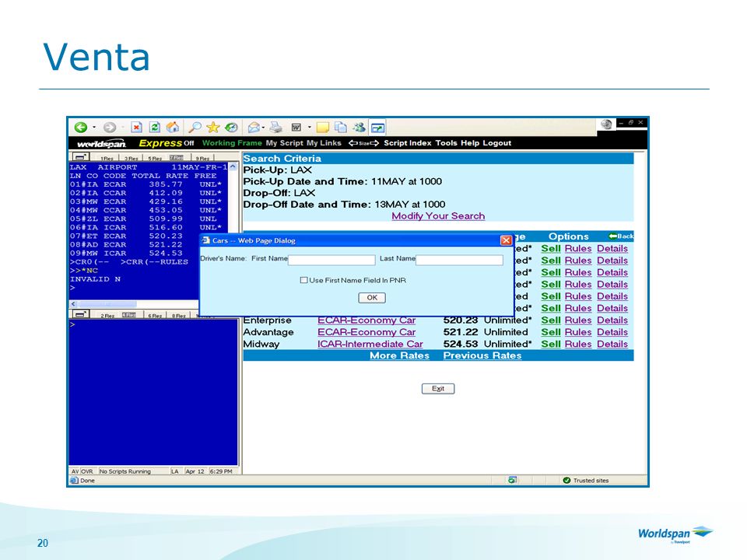
Task: Click the First Name input field
Action: [x=331, y=260]
